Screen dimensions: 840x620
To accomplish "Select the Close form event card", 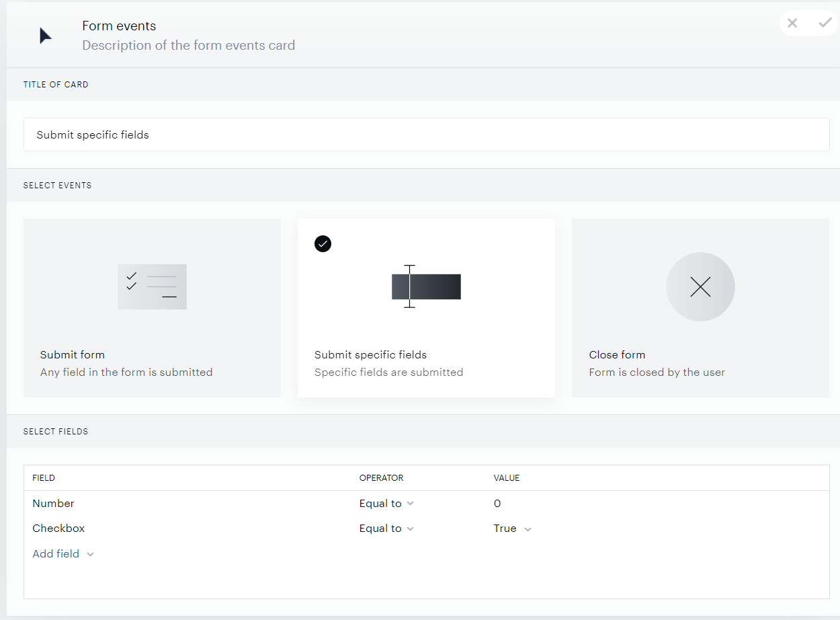I will point(700,308).
